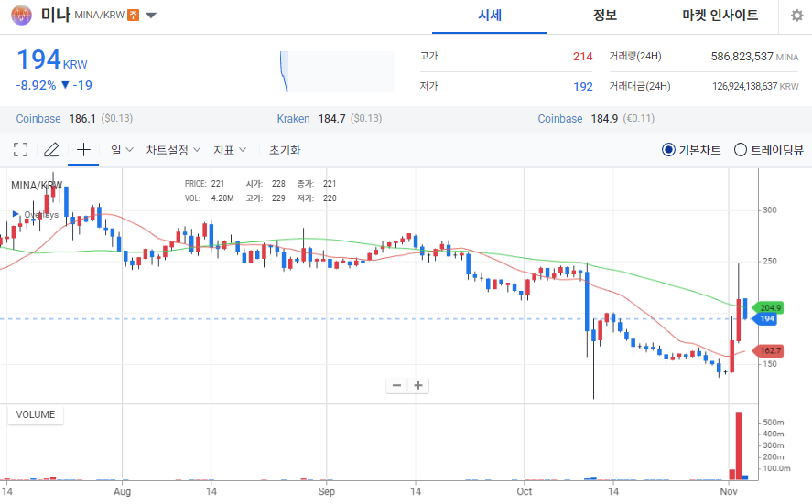Select the crosshair cursor tool
812x504 pixels.
coord(83,150)
